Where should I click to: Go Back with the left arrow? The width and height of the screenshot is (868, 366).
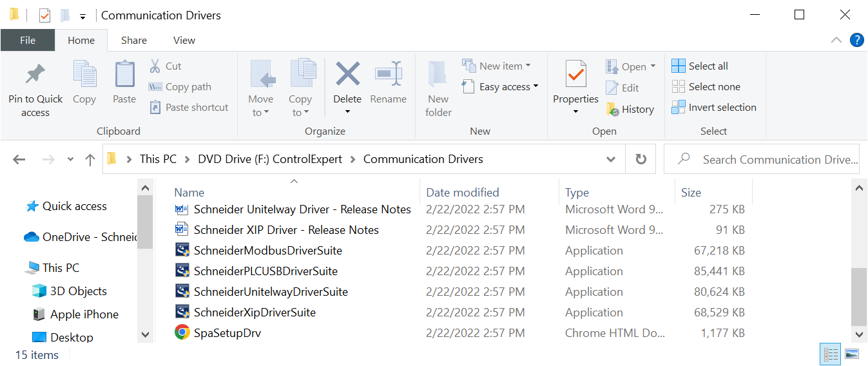19,159
